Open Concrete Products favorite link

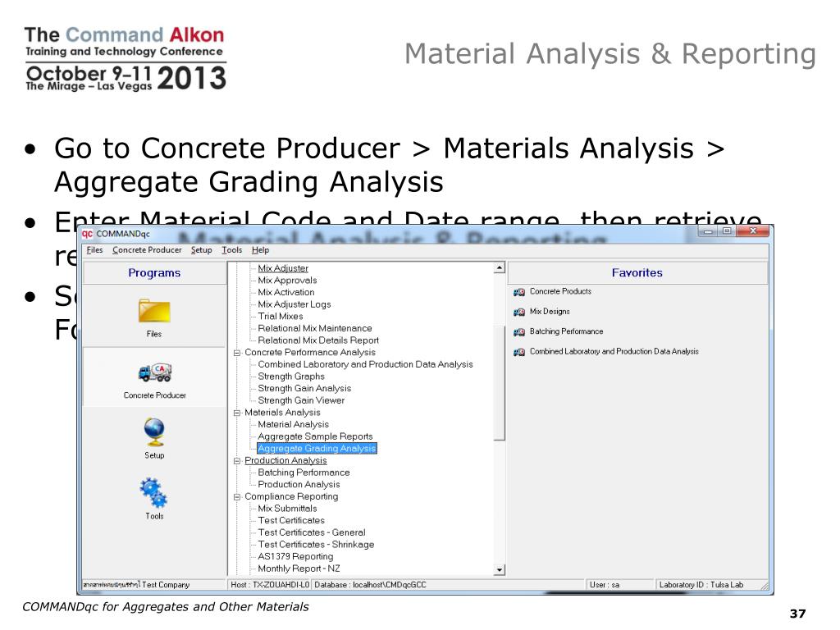560,291
